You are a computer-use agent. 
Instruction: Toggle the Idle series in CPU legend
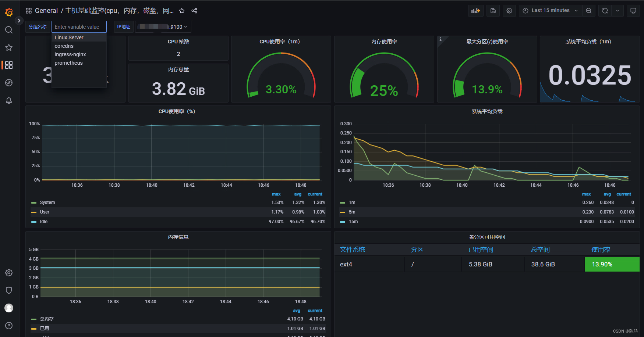43,222
